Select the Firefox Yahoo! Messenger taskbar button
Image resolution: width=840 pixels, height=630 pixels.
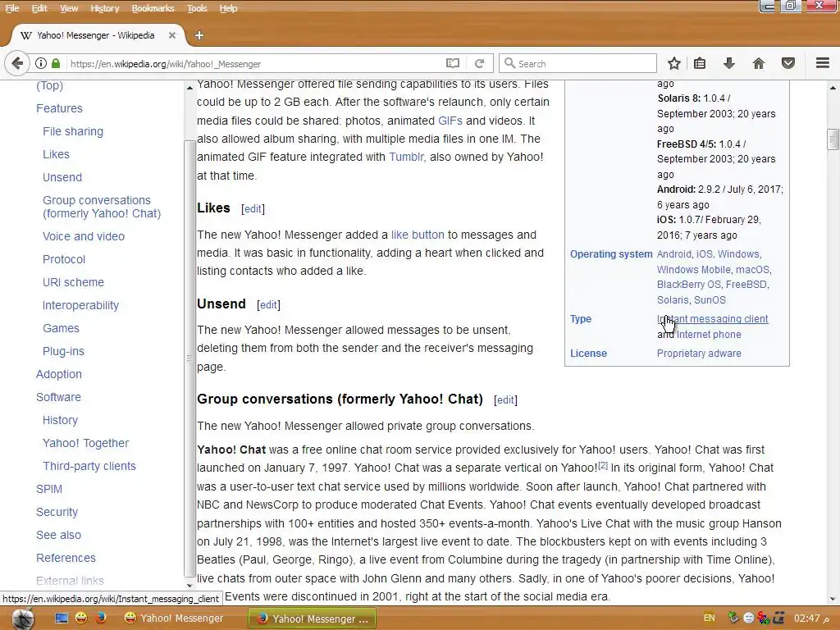pos(313,619)
